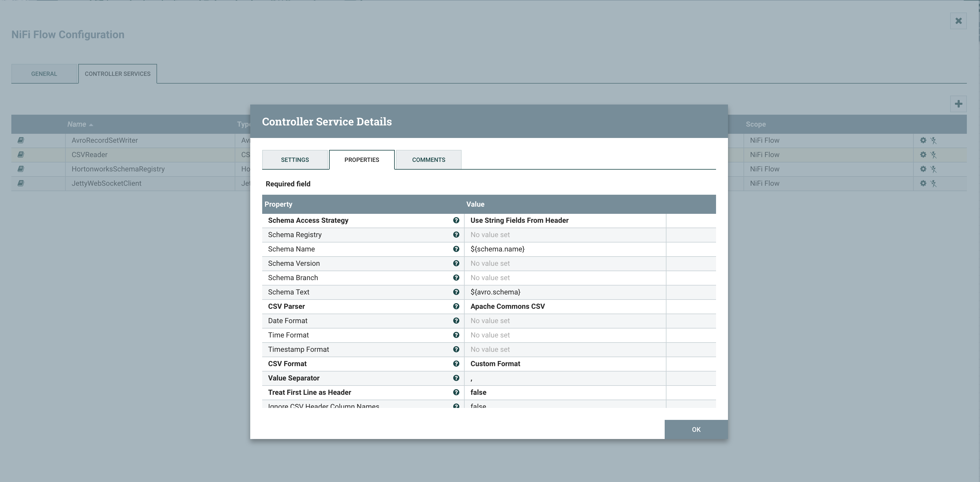The image size is (980, 482).
Task: Click help icon beside Schema Registry
Action: click(456, 235)
